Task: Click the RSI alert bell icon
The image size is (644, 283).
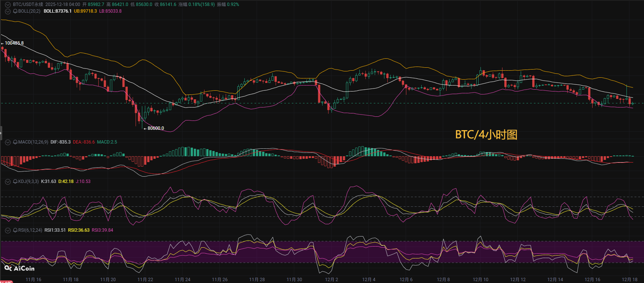Action: [15, 230]
